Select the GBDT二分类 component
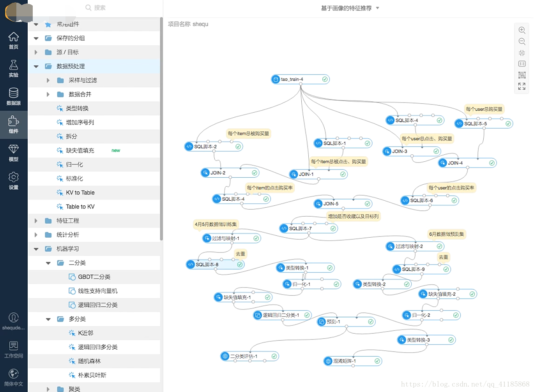534x392 pixels. [94, 277]
